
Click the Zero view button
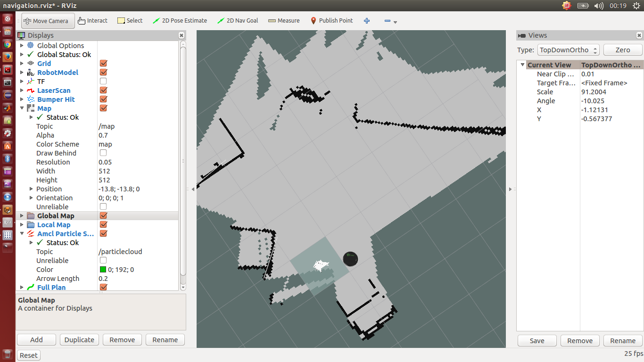[623, 50]
